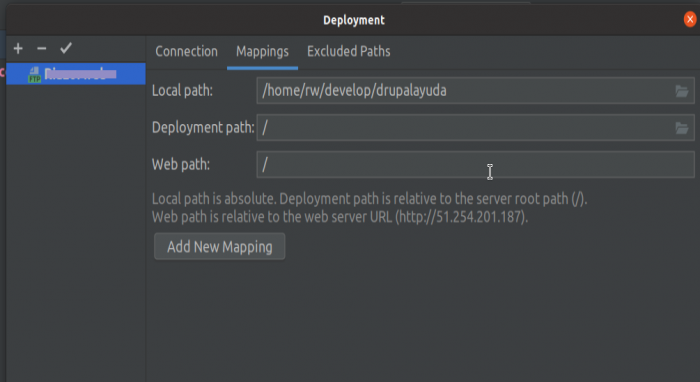Viewport: 700px width, 382px height.
Task: Open the Mappings tab
Action: 262,52
